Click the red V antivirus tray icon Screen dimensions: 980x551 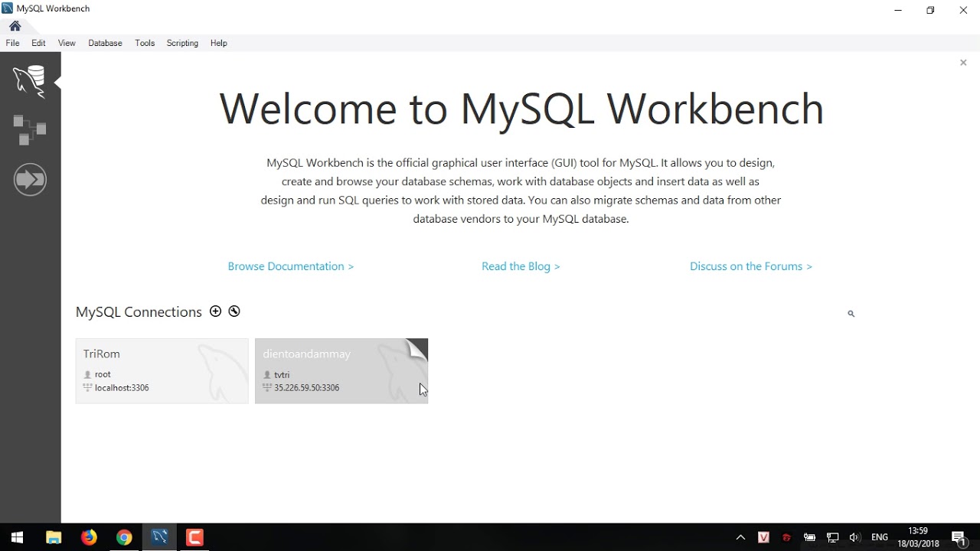click(763, 537)
